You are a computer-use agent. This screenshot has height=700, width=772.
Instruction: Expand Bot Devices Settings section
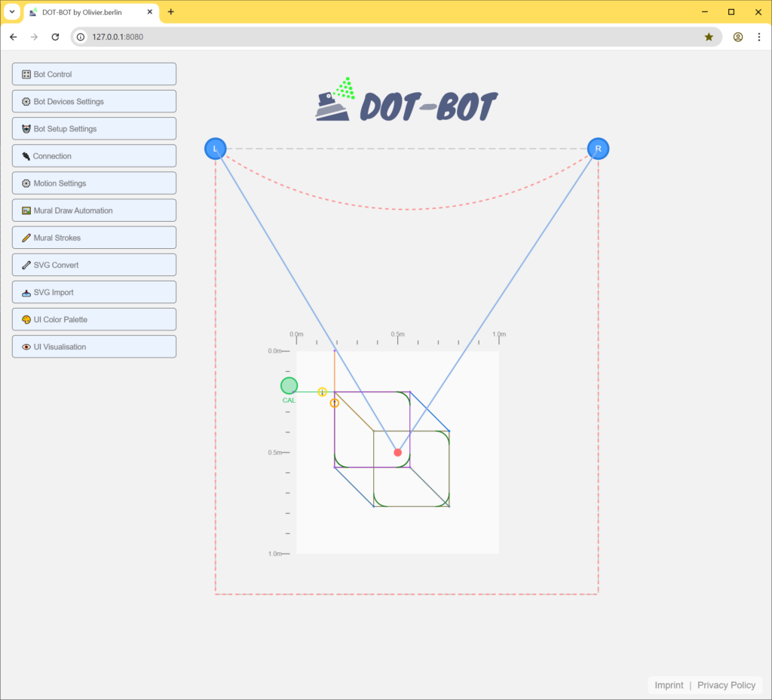click(x=94, y=101)
